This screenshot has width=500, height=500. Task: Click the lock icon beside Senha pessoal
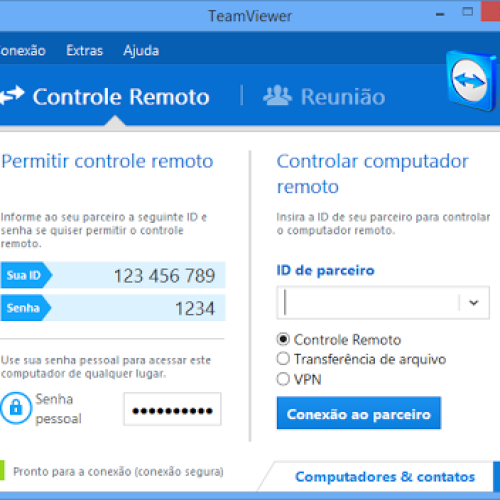point(16,408)
